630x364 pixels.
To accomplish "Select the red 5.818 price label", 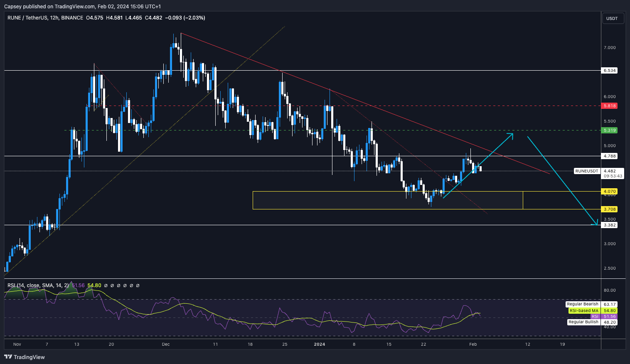I will coord(610,106).
